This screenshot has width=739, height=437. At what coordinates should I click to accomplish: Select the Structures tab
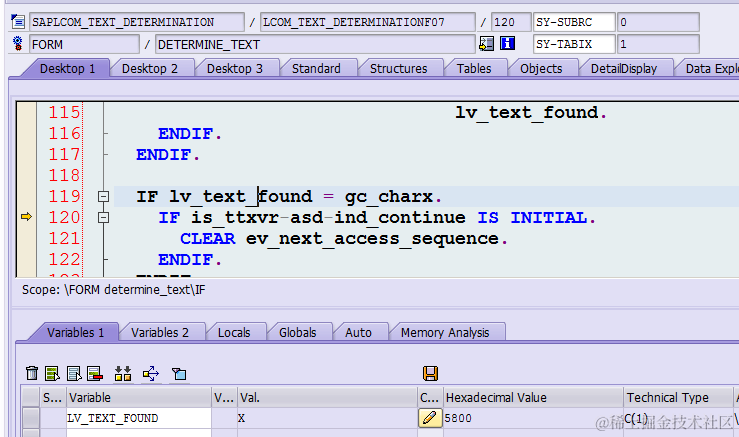pyautogui.click(x=399, y=68)
